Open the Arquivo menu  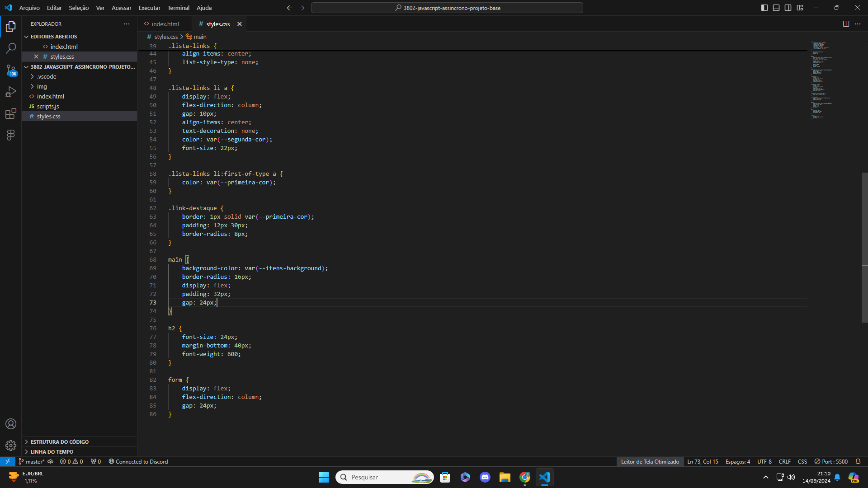tap(29, 8)
